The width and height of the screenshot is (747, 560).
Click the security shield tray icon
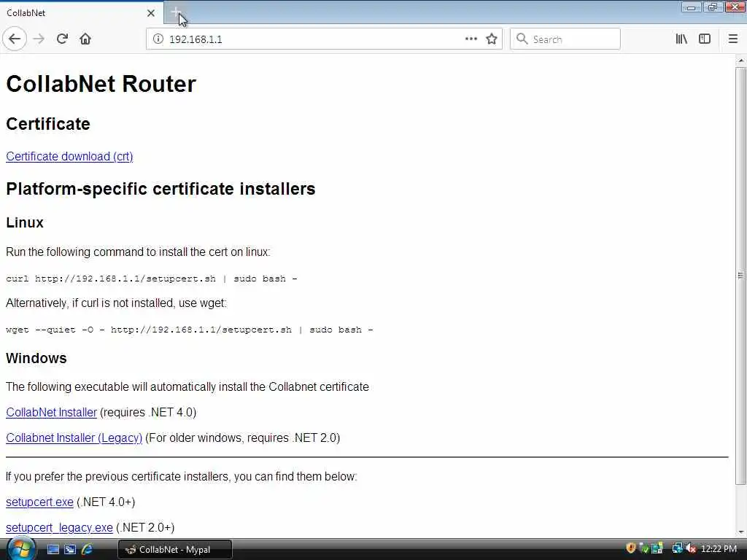(631, 548)
